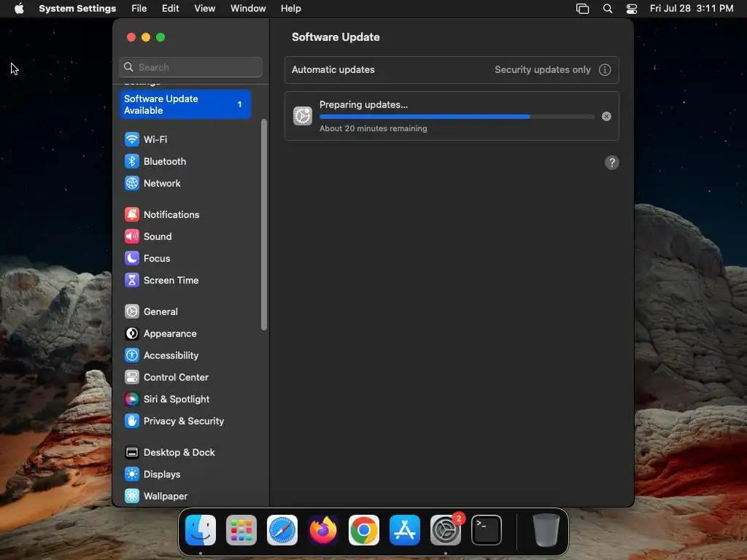The image size is (747, 560).
Task: Click System Settings icon in Dock
Action: [446, 529]
